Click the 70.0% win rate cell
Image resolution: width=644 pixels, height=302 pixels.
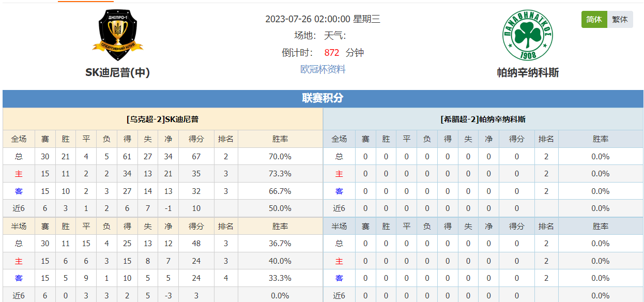coord(280,157)
